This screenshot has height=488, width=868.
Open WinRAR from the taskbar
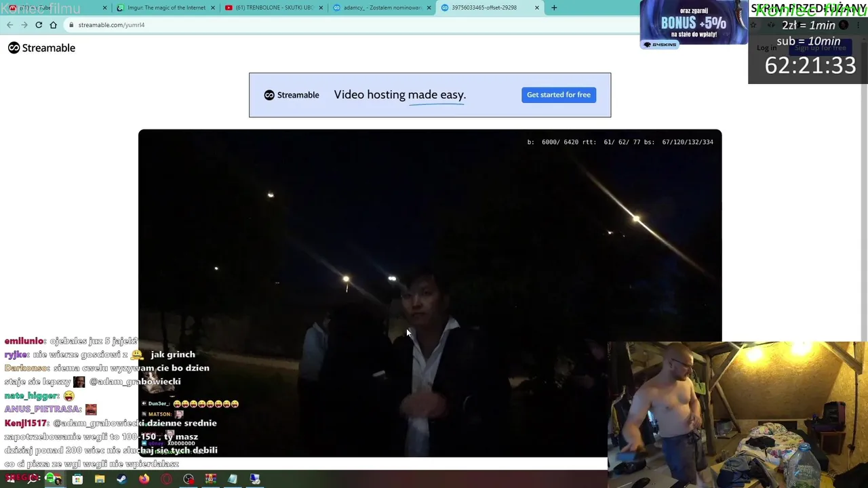pyautogui.click(x=210, y=479)
